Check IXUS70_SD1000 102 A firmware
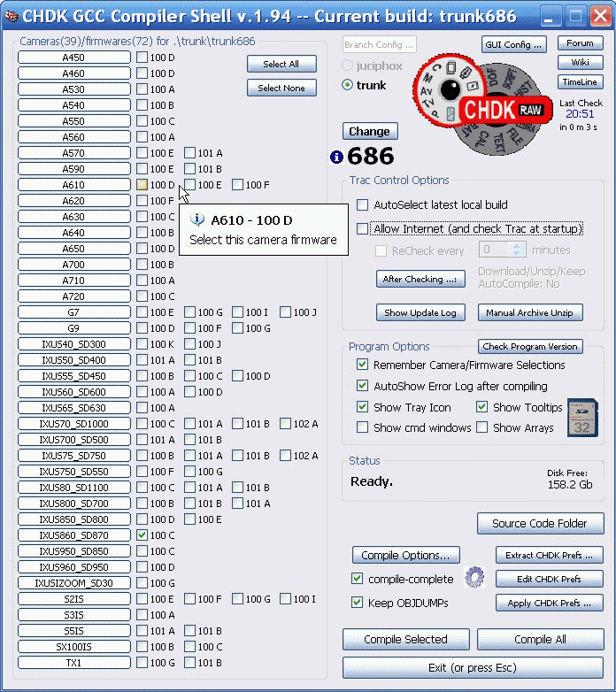The height and width of the screenshot is (692, 616). coord(285,424)
